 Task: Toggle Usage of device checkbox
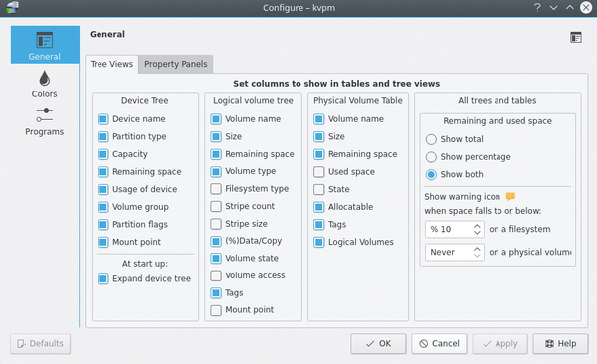pos(103,189)
